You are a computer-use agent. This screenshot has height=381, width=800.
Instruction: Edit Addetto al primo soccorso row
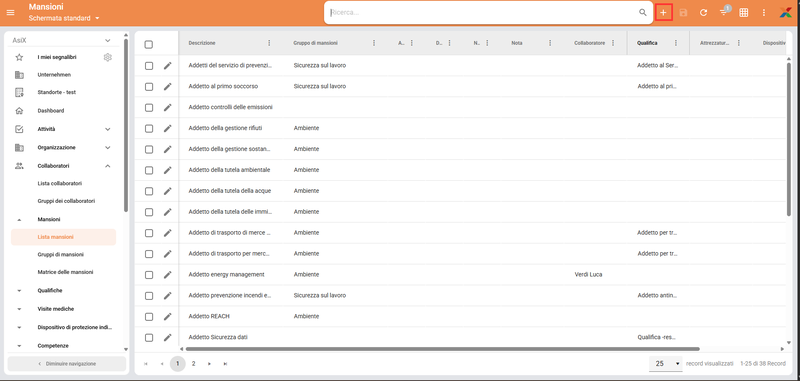pos(167,87)
